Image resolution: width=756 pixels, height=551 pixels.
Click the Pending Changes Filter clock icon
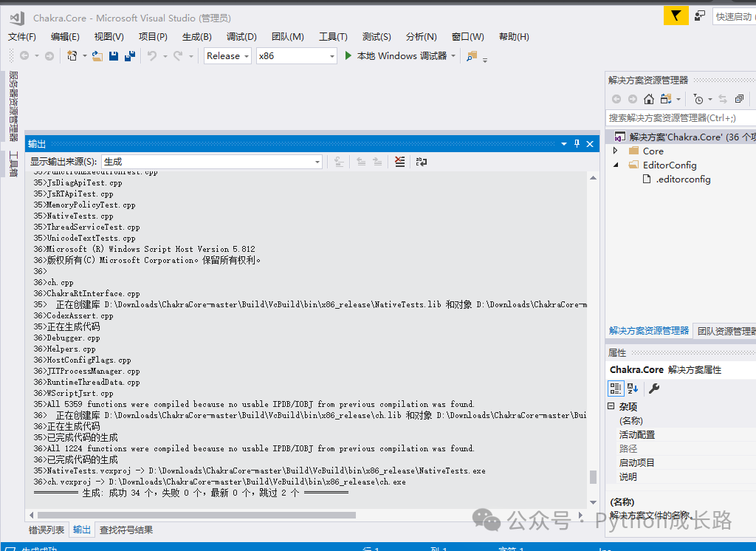pos(698,99)
